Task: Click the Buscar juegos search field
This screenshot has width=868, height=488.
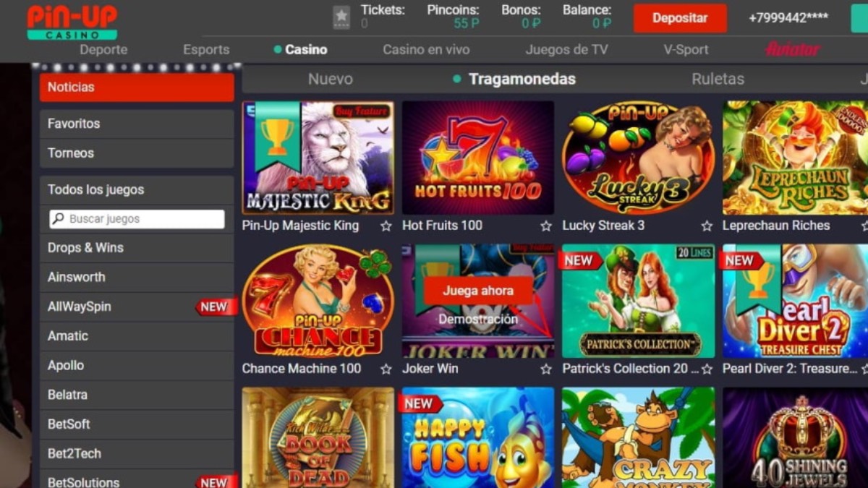Action: pyautogui.click(x=137, y=219)
